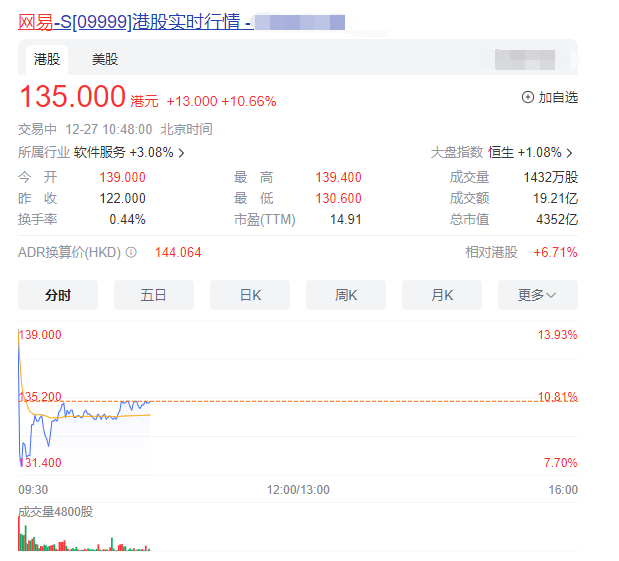Click the 成交量 value 1432万股
The image size is (619, 561).
coord(551,177)
